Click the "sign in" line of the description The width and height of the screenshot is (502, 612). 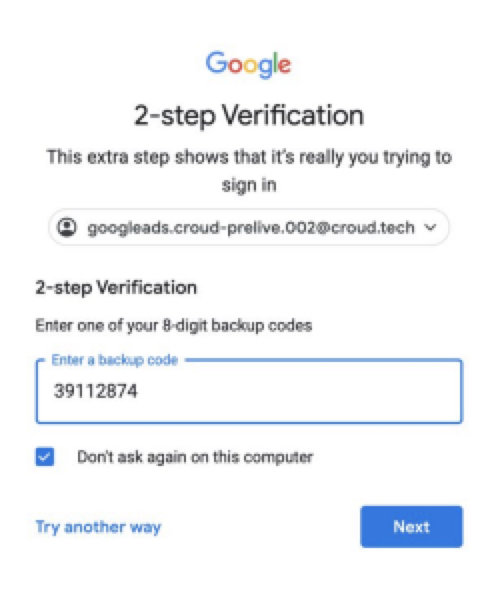click(249, 185)
